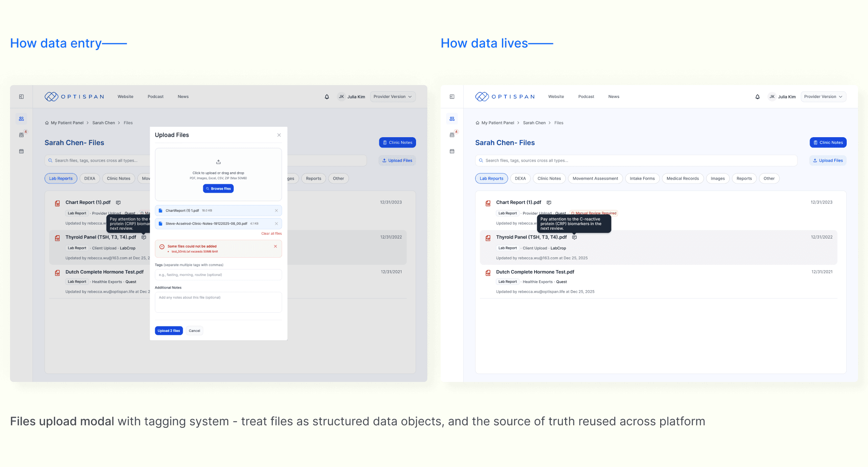Open Provider Version dropdown in left screen
868x467 pixels.
click(x=392, y=97)
